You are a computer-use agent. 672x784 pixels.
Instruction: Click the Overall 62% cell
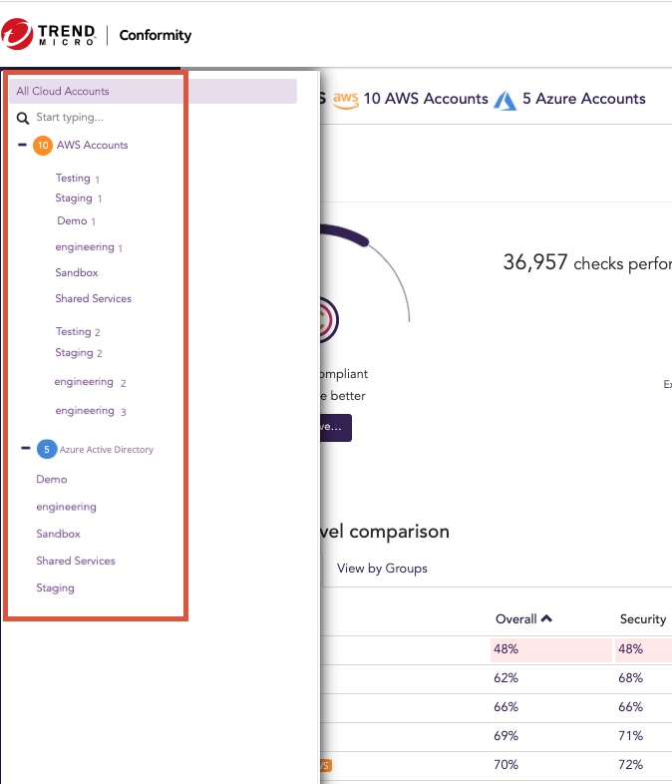coord(506,678)
